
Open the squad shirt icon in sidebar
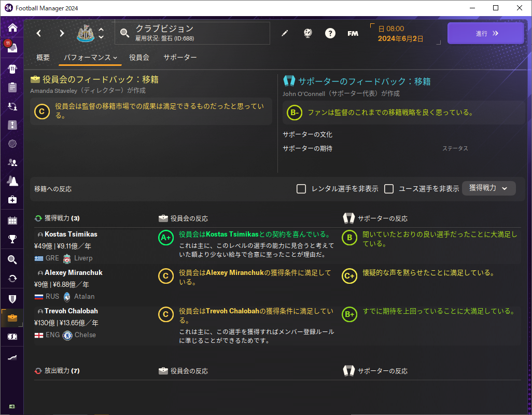(x=12, y=69)
